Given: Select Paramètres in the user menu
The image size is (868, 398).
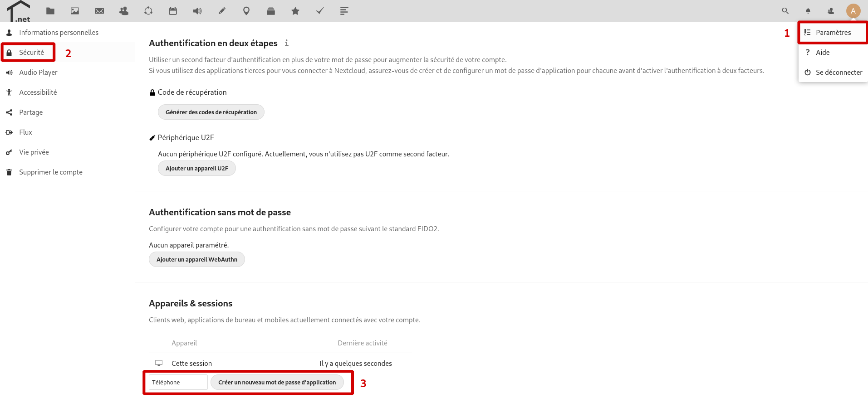Looking at the screenshot, I should [x=833, y=33].
